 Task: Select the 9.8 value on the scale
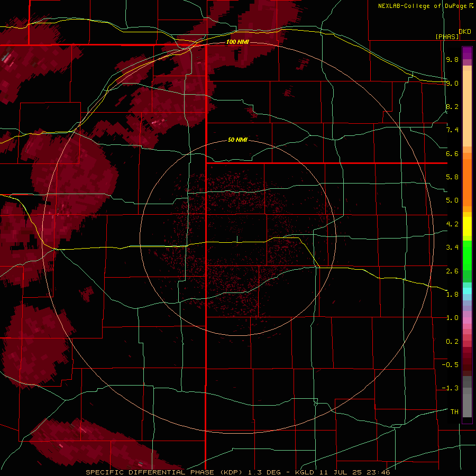pos(452,59)
